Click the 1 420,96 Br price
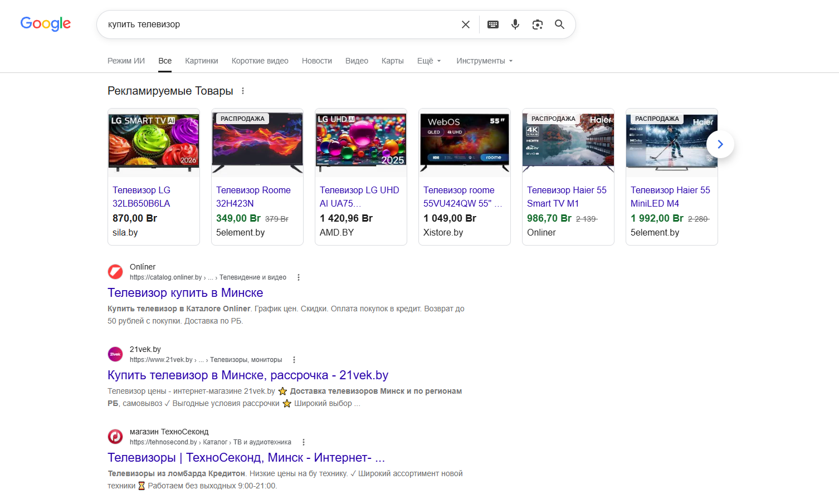Screen dimensions: 839x504 tap(346, 218)
